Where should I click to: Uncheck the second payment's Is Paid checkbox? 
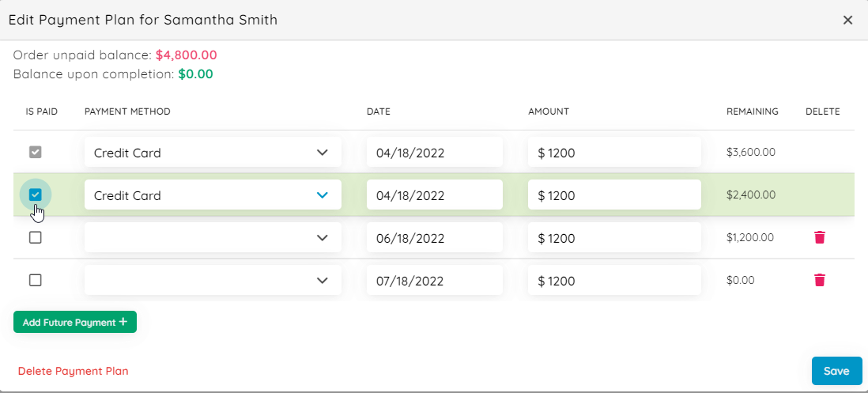pyautogui.click(x=36, y=195)
